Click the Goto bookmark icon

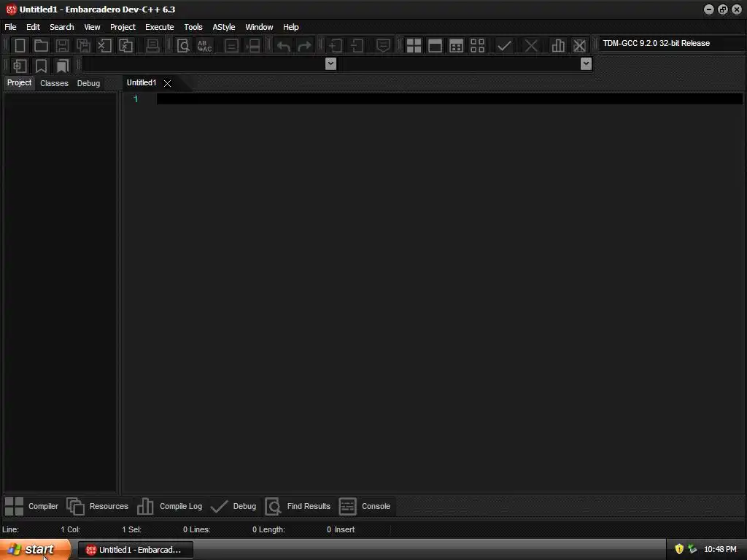point(63,66)
